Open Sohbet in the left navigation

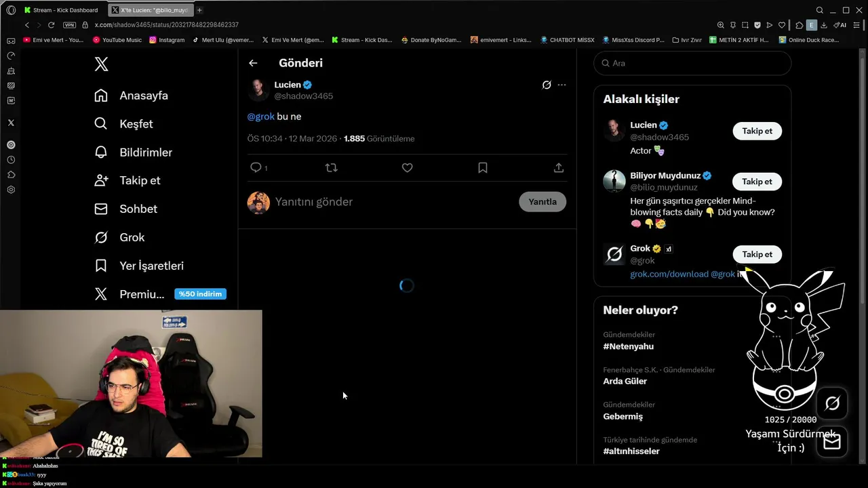[126, 209]
